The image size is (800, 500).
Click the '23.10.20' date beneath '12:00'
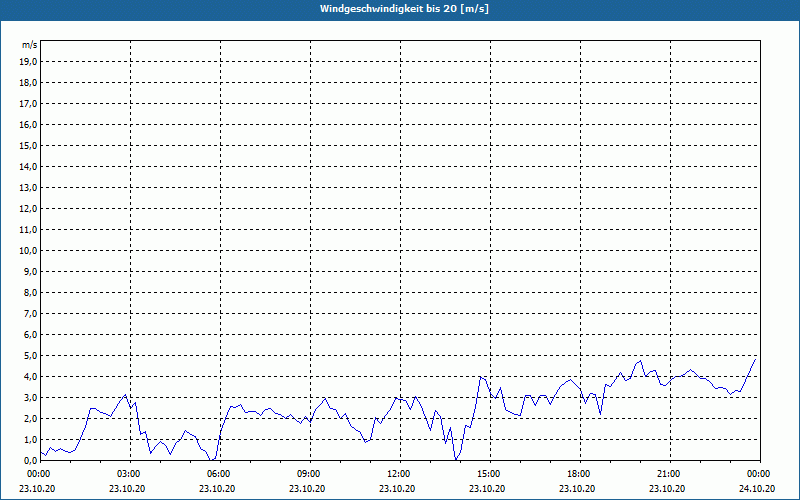pos(397,489)
